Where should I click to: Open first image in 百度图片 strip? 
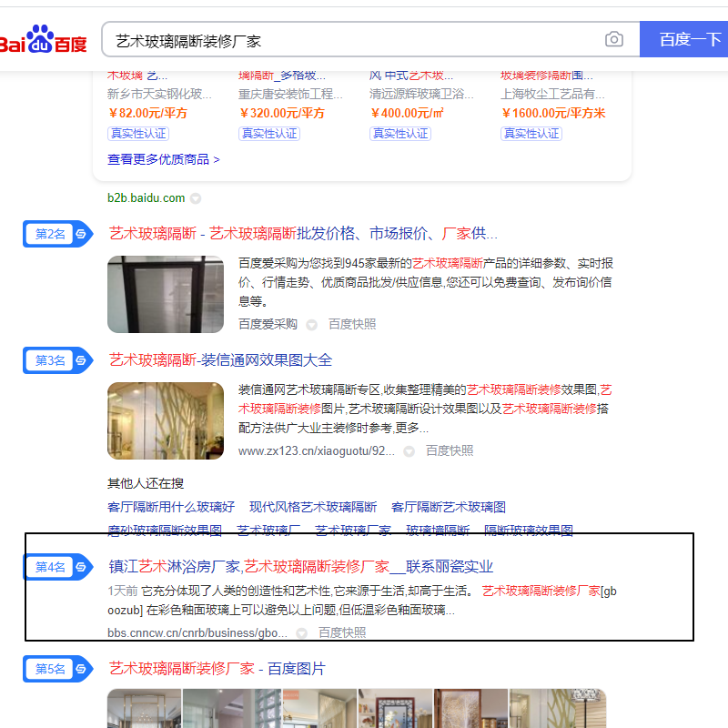pos(144,709)
